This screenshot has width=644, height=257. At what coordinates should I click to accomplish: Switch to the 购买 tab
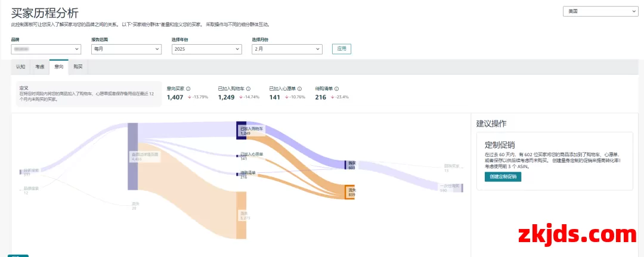tap(78, 67)
